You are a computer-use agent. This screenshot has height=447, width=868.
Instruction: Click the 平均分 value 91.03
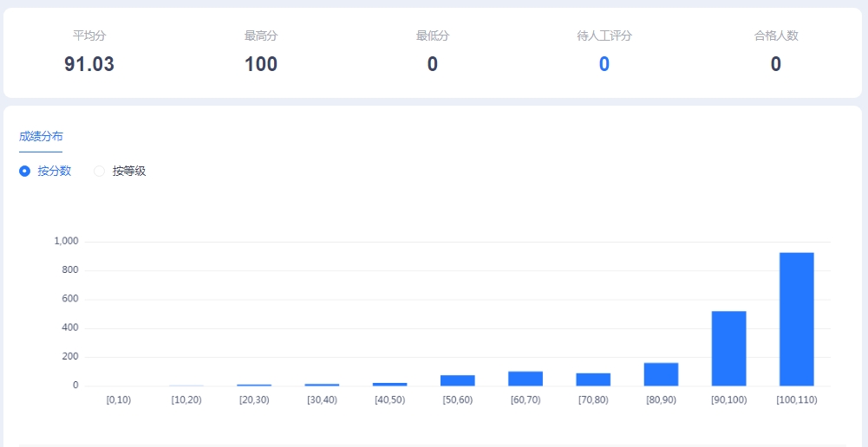coord(89,64)
